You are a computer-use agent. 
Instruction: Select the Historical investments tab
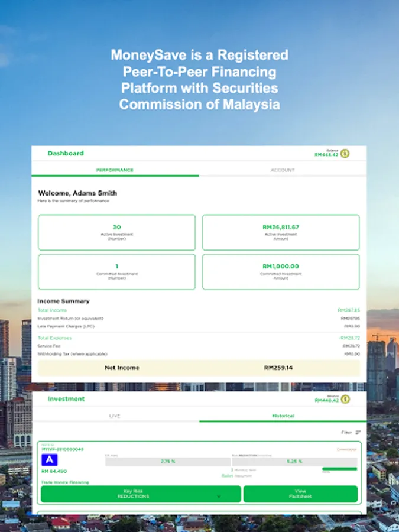click(x=283, y=416)
